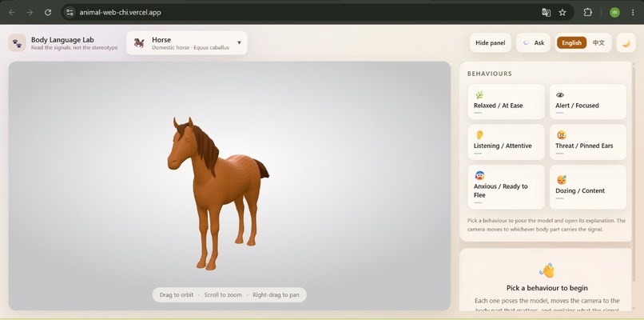Click the sleeping face icon on the Dozing card
The height and width of the screenshot is (320, 644).
click(562, 180)
